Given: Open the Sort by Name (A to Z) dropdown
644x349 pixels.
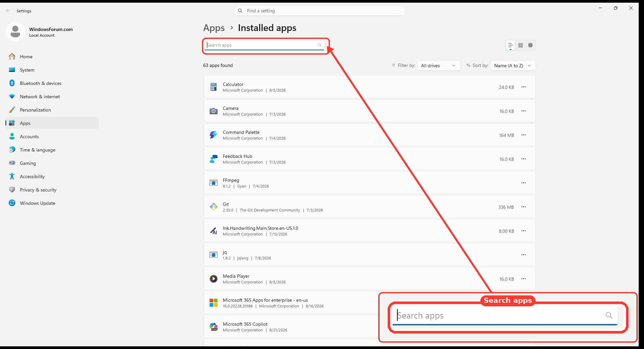Looking at the screenshot, I should pos(513,66).
